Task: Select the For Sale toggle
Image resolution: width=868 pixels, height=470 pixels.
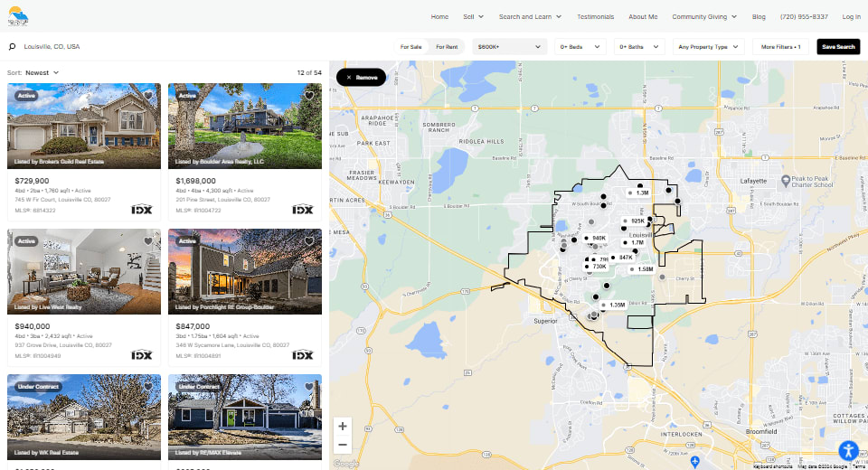Action: coord(411,46)
